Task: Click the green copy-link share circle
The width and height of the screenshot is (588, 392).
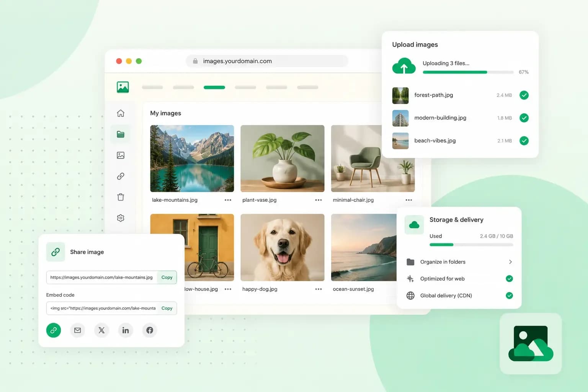Action: click(x=54, y=330)
